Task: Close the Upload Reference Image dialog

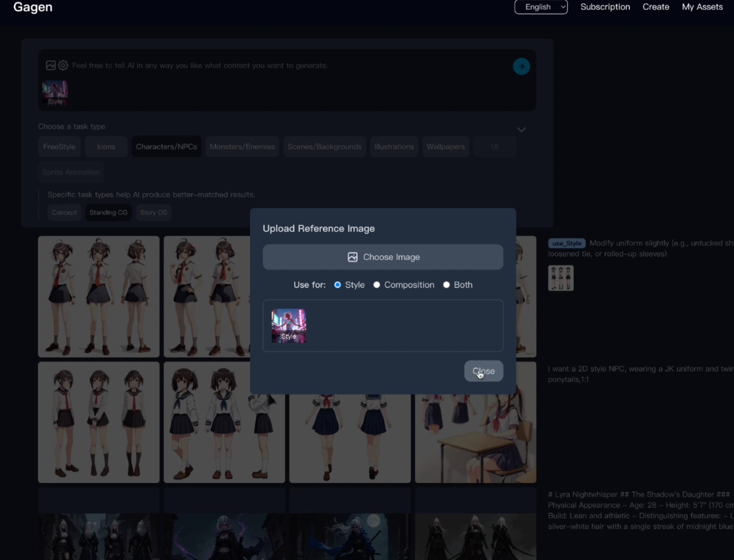Action: coord(483,371)
